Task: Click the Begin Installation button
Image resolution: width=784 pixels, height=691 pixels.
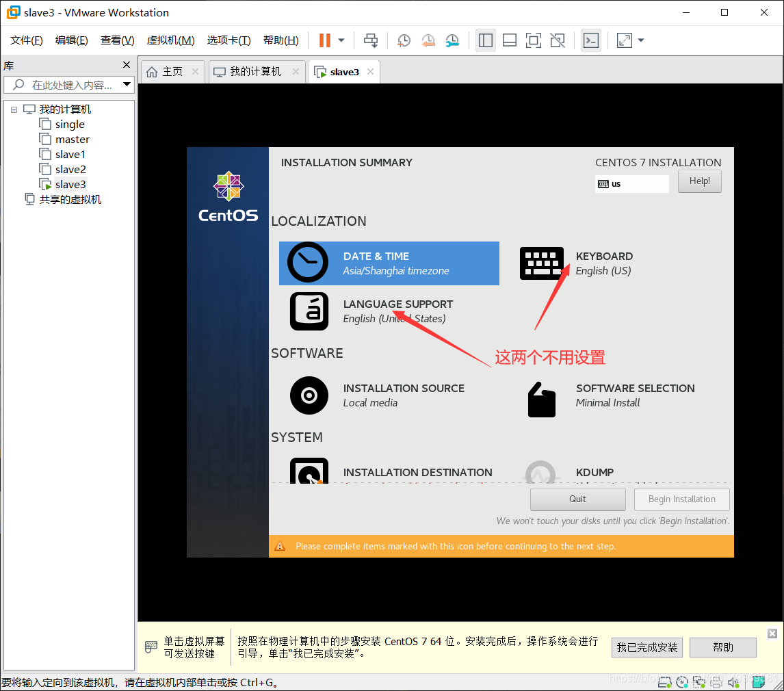Action: pos(681,499)
